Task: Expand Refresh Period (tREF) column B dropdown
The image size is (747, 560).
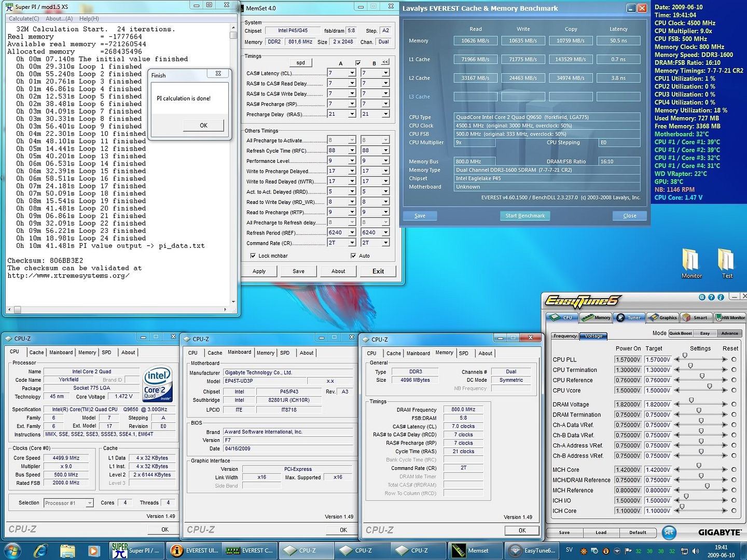Action: (x=385, y=232)
